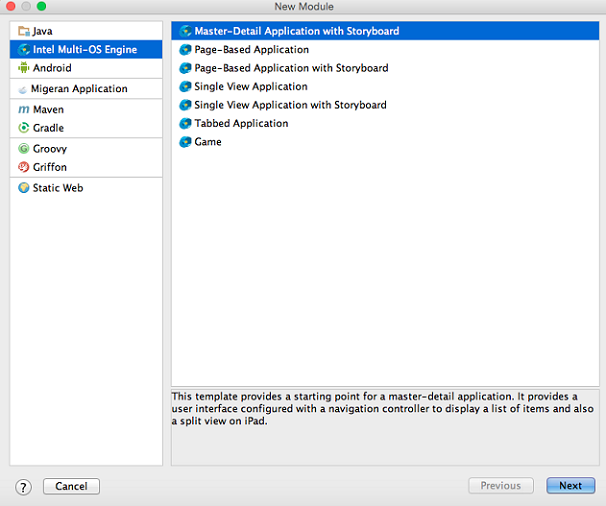This screenshot has height=506, width=606.
Task: Select Single View Application with Storyboard template
Action: tap(385, 105)
